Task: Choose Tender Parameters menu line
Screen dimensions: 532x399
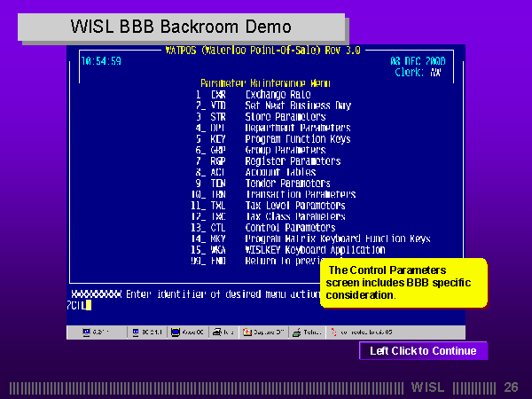Action: (288, 184)
